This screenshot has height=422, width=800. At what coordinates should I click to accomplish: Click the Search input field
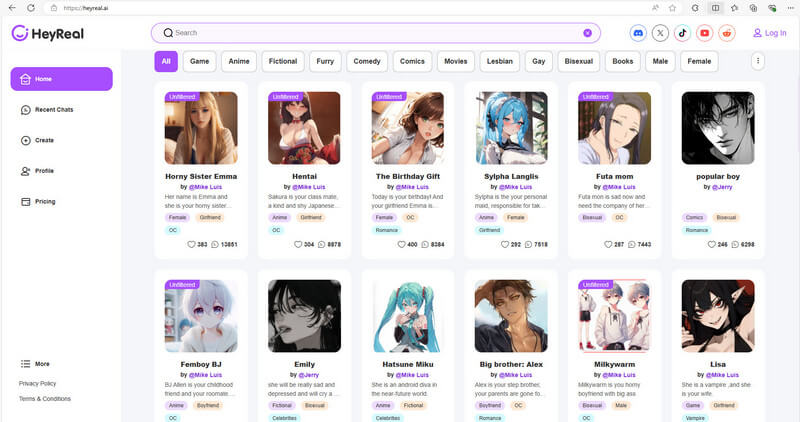pos(376,33)
